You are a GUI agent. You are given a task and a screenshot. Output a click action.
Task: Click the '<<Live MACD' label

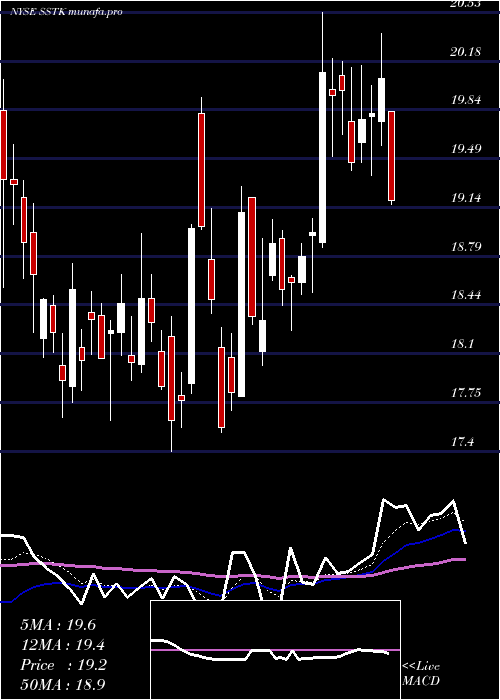pyautogui.click(x=421, y=674)
